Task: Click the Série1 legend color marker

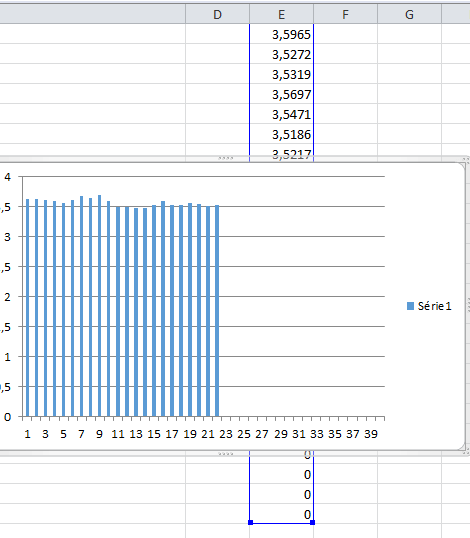Action: coord(410,306)
